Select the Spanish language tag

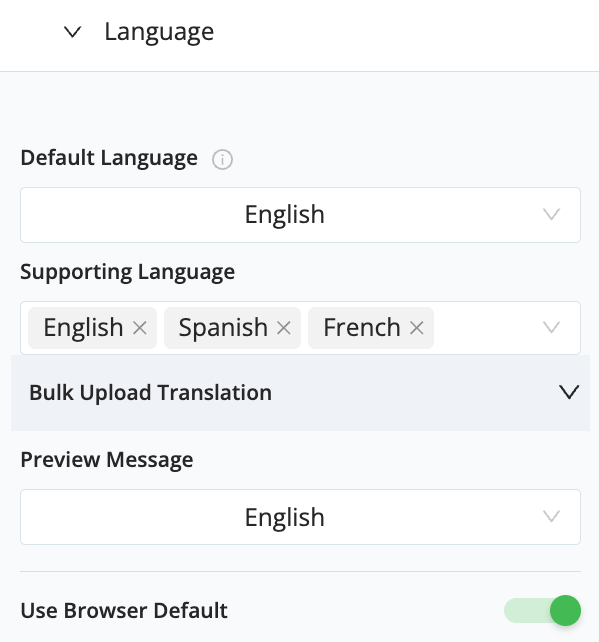(x=224, y=328)
